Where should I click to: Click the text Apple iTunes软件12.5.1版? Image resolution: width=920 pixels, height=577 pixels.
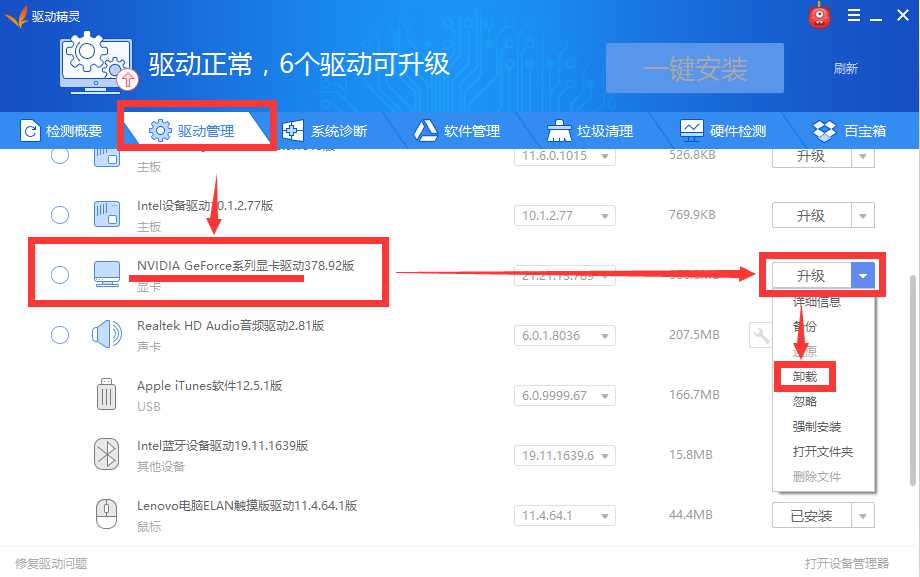click(209, 386)
